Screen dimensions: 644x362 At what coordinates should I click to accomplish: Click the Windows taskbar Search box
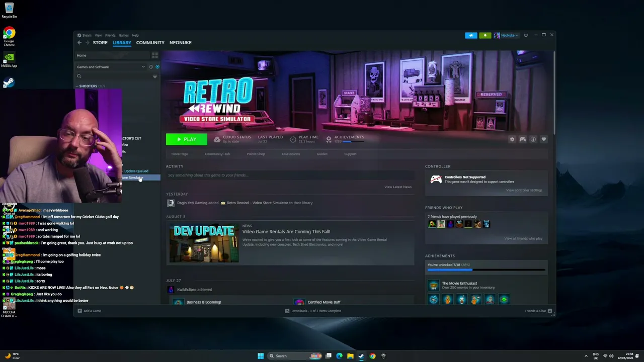point(294,356)
